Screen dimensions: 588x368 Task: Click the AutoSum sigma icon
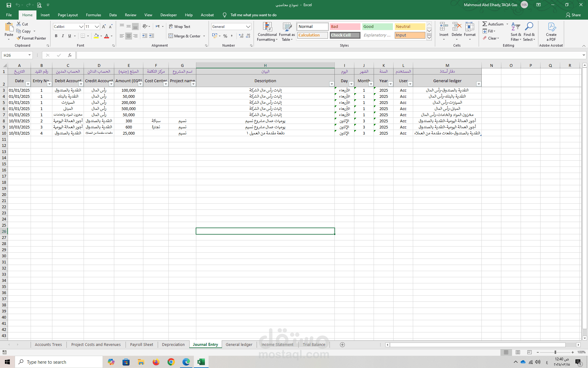[x=484, y=24]
